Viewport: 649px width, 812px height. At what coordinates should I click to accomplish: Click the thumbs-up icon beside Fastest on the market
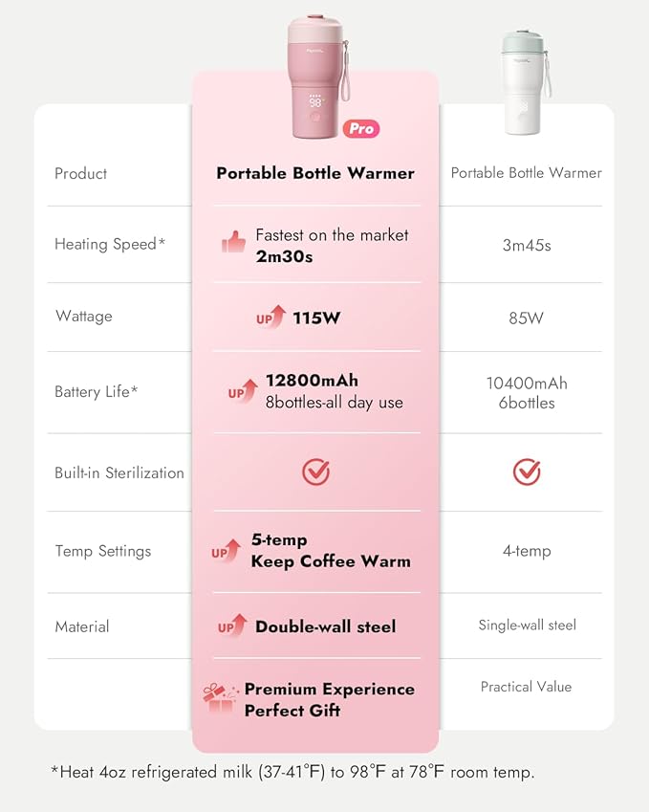coord(233,243)
